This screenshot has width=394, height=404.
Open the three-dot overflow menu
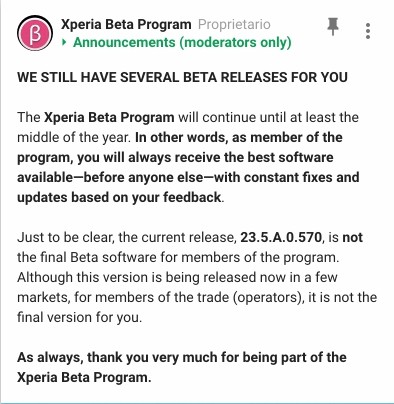(368, 31)
